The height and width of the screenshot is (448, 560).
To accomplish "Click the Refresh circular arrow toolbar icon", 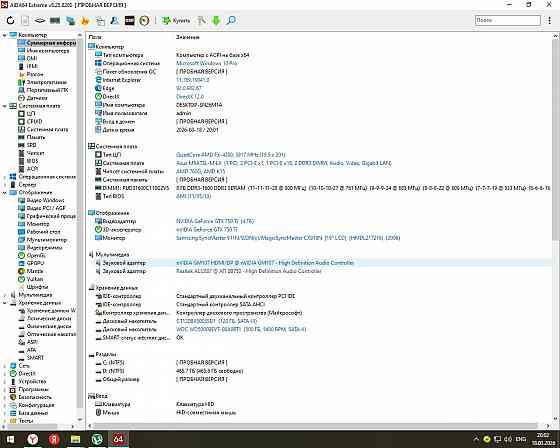I will 10,20.
